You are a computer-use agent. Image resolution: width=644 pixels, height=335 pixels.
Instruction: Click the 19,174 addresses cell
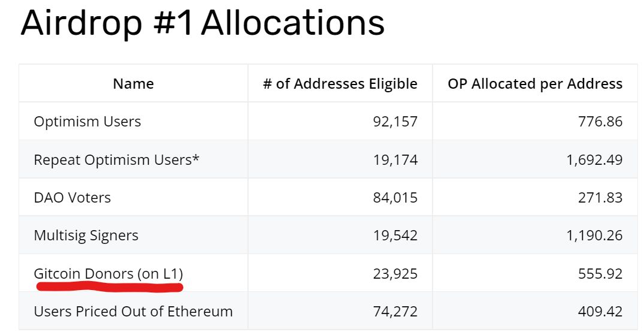(x=395, y=160)
